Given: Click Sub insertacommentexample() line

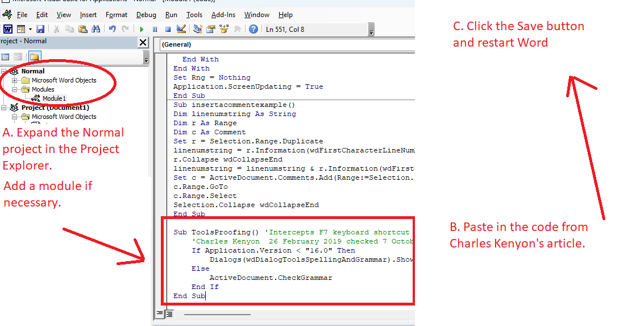Looking at the screenshot, I should coord(234,105).
